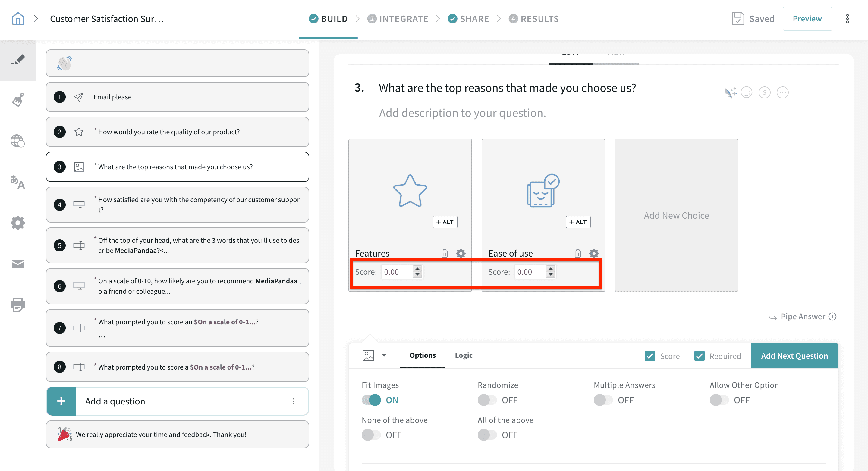Turn off the Fit Images toggle
868x471 pixels.
click(371, 400)
